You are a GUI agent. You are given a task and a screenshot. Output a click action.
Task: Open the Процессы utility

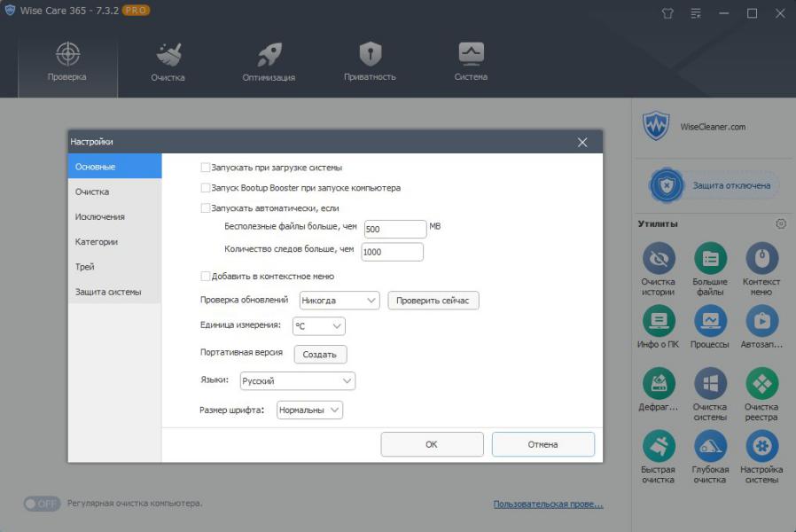tap(710, 320)
